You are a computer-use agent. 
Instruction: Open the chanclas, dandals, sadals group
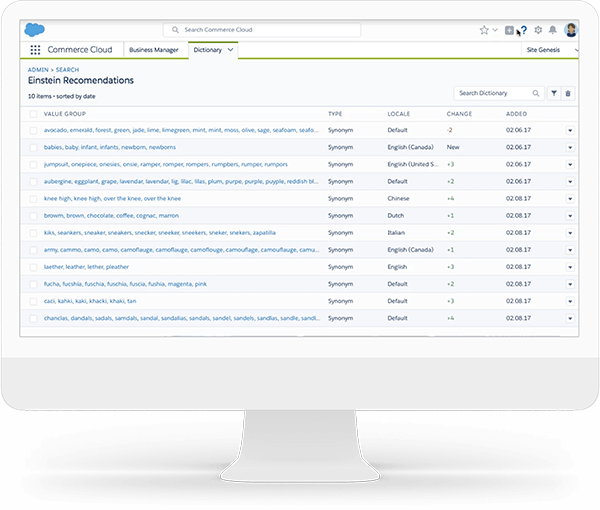[182, 318]
